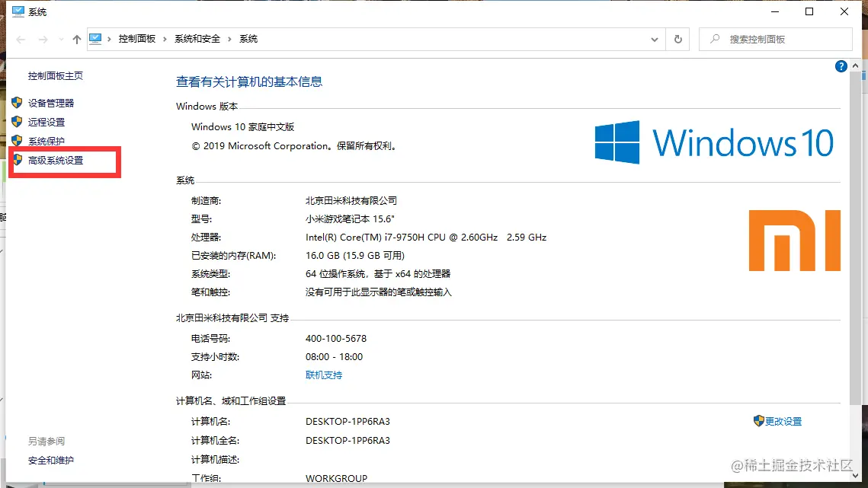Image resolution: width=868 pixels, height=488 pixels.
Task: Click the scrollbar up arrow
Action: pyautogui.click(x=855, y=65)
